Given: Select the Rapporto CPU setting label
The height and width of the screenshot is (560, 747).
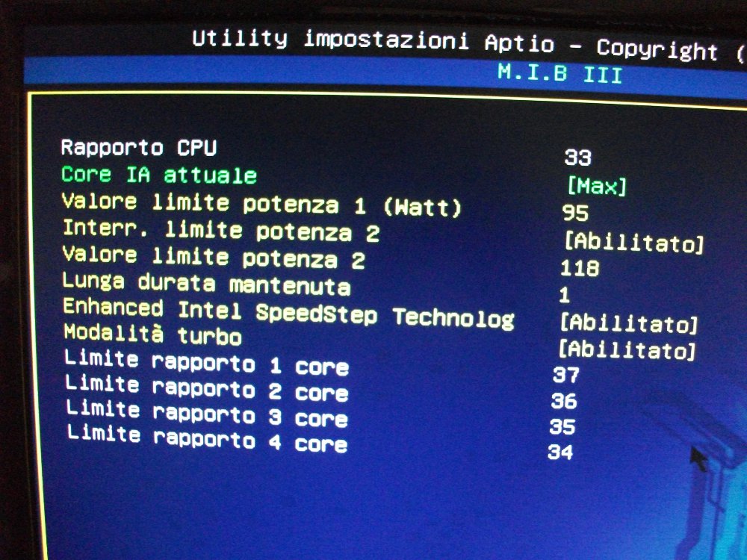Looking at the screenshot, I should 139,148.
